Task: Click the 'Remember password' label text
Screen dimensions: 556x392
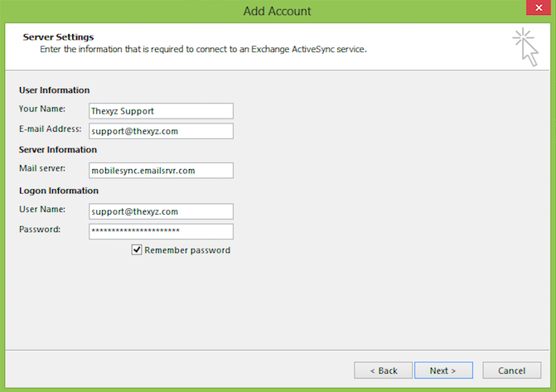Action: [x=187, y=250]
